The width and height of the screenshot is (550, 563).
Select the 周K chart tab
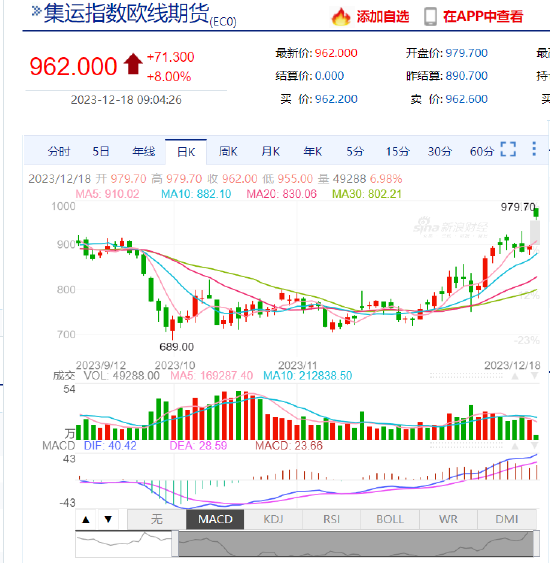click(228, 152)
